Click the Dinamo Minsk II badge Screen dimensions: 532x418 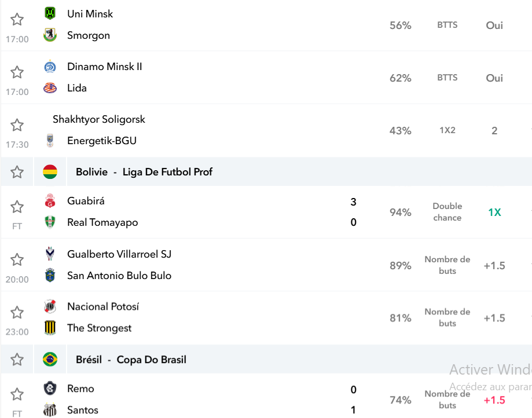50,67
